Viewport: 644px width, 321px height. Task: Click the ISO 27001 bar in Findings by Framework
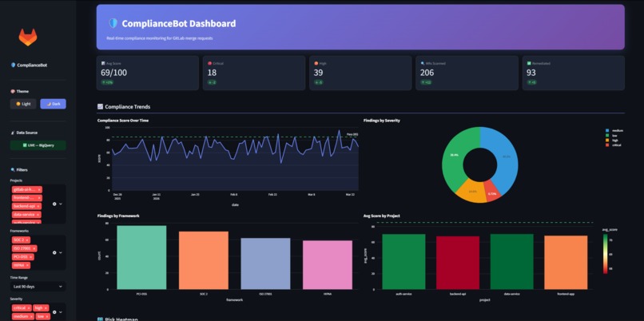click(265, 264)
